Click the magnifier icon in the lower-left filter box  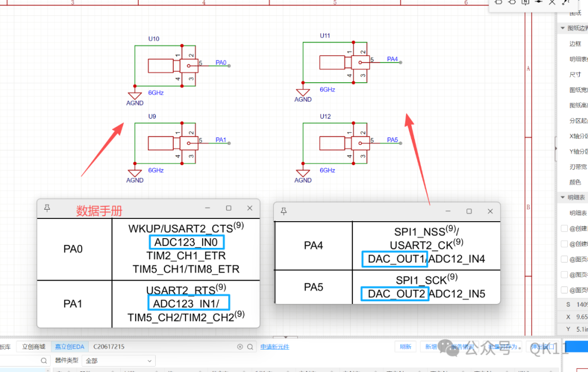coord(44,361)
